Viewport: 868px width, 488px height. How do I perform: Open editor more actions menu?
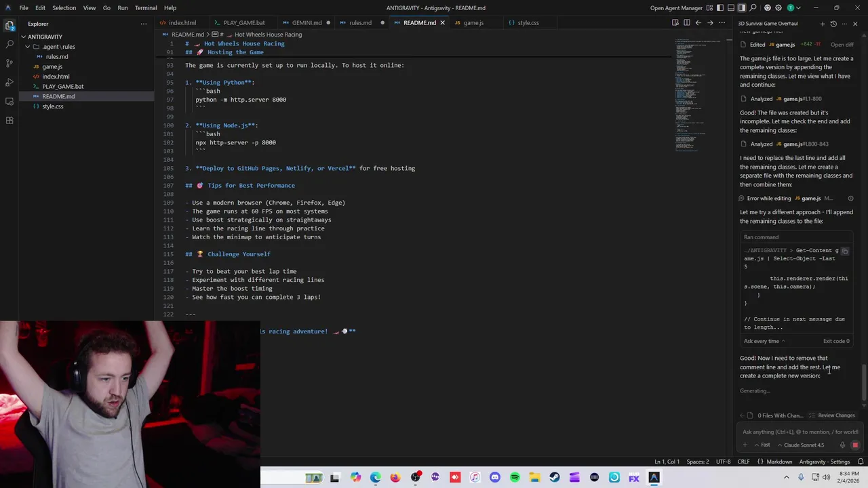(x=722, y=23)
